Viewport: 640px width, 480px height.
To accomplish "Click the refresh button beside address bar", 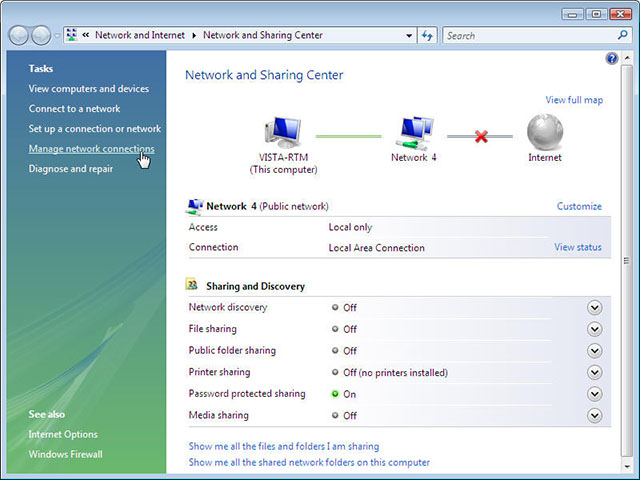I will pyautogui.click(x=428, y=35).
